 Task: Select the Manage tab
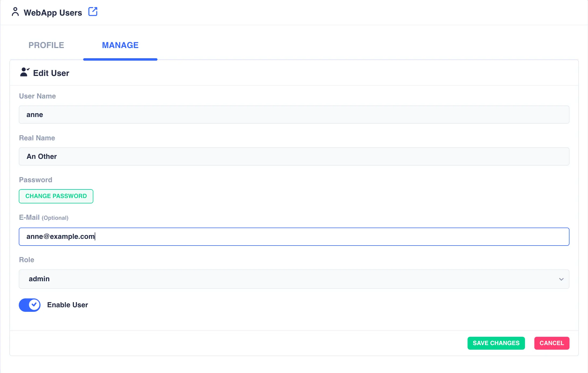120,45
